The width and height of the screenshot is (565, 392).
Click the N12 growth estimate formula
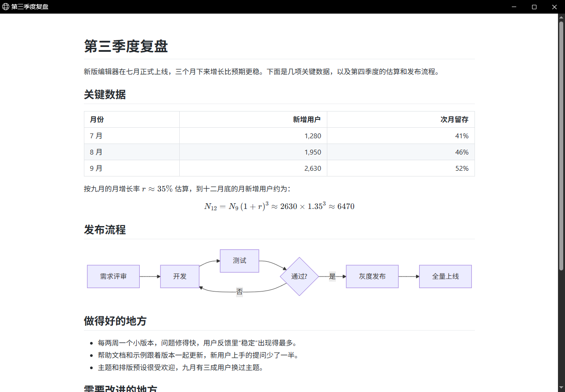click(279, 206)
